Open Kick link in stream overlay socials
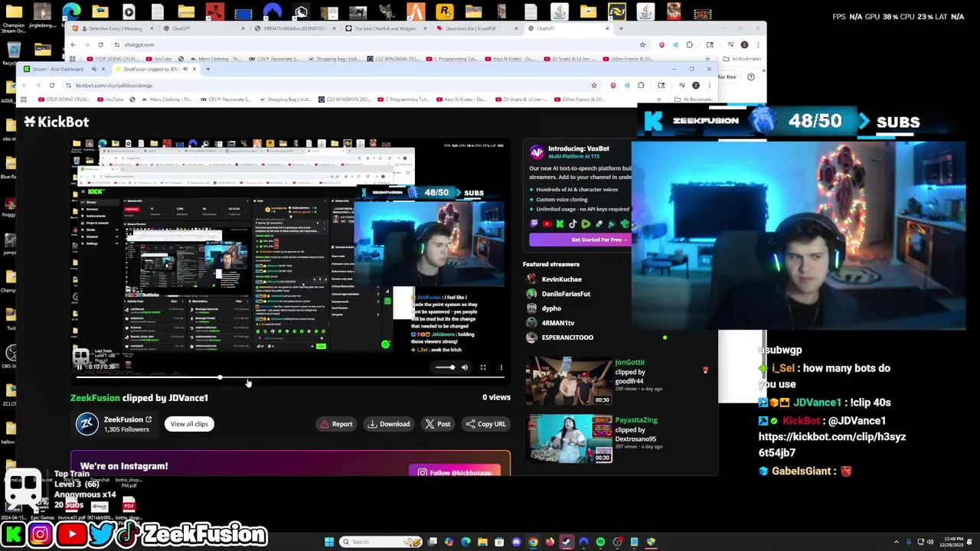 [12, 533]
